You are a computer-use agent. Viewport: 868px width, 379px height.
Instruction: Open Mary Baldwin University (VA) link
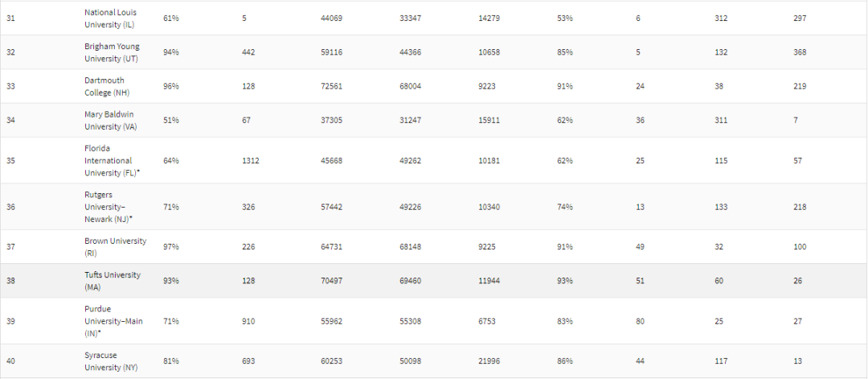(108, 120)
